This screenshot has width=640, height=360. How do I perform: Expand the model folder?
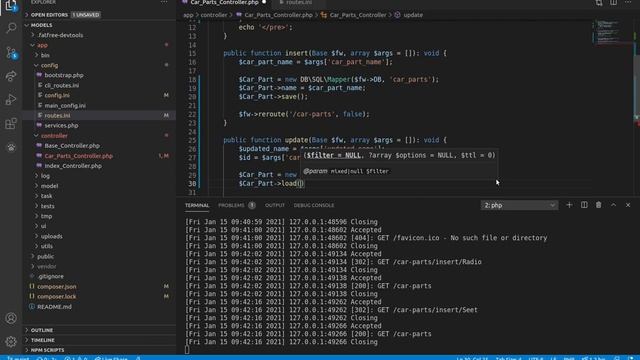(49, 186)
